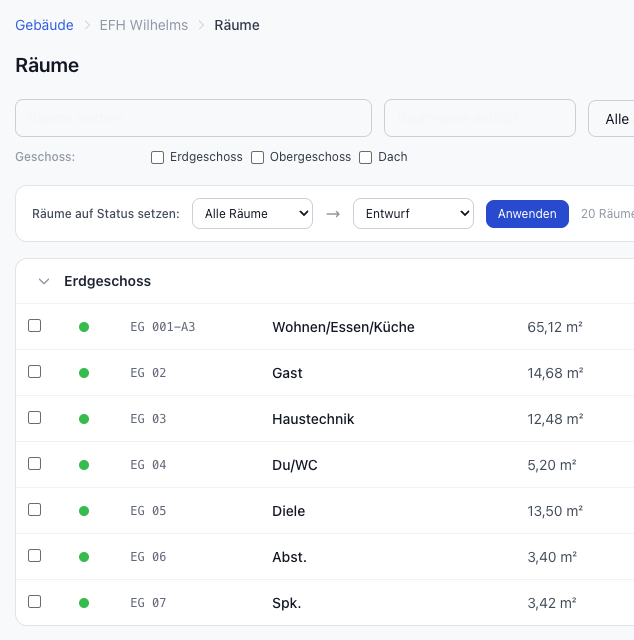Select checkbox for Wohnen/Essen/Küche row
The width and height of the screenshot is (634, 640).
tap(35, 326)
